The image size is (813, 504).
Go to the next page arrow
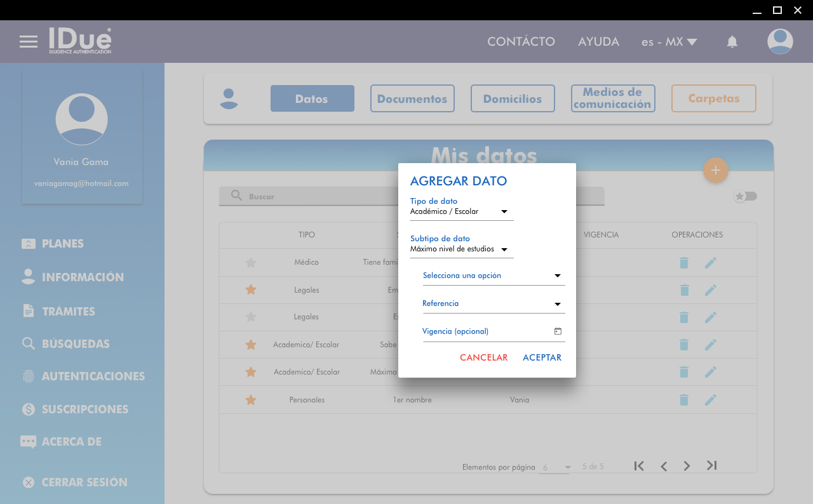coord(687,466)
